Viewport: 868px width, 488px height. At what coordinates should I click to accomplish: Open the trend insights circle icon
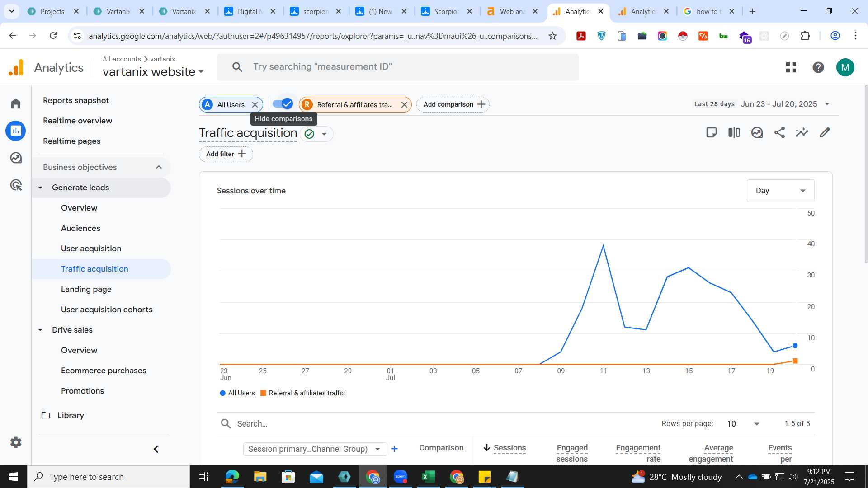(757, 132)
